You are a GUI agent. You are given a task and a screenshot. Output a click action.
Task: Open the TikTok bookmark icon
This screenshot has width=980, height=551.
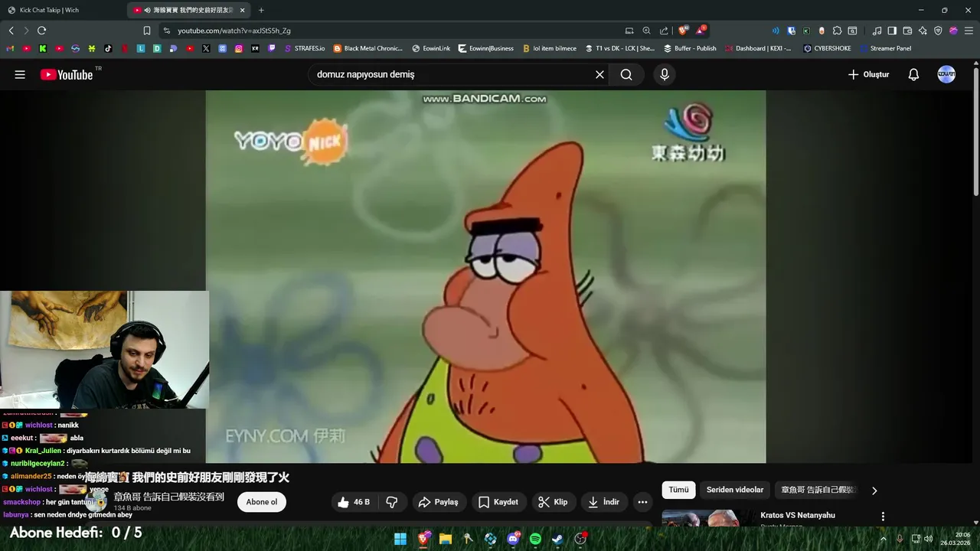tap(108, 48)
